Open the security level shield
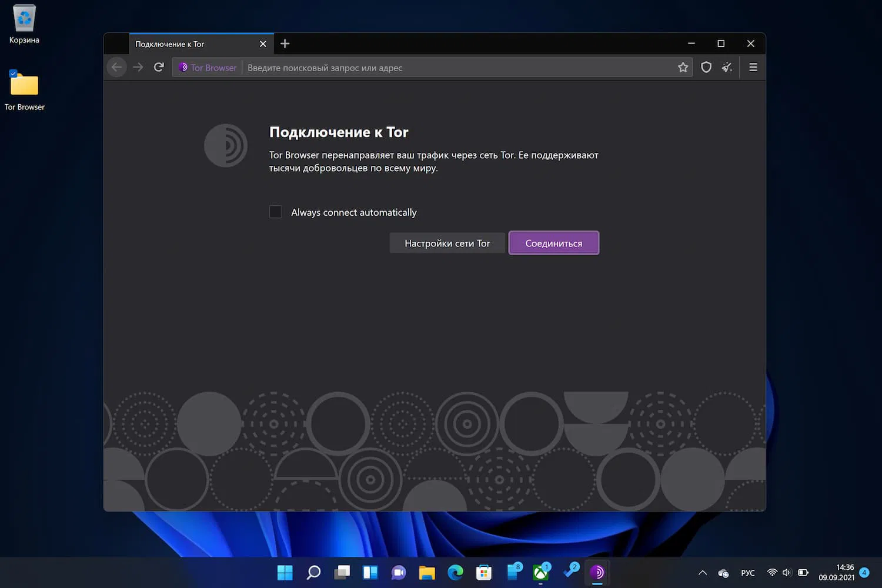 (706, 68)
